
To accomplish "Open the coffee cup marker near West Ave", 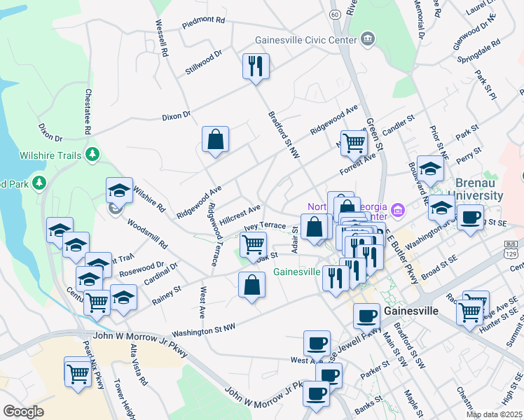I will tap(316, 344).
